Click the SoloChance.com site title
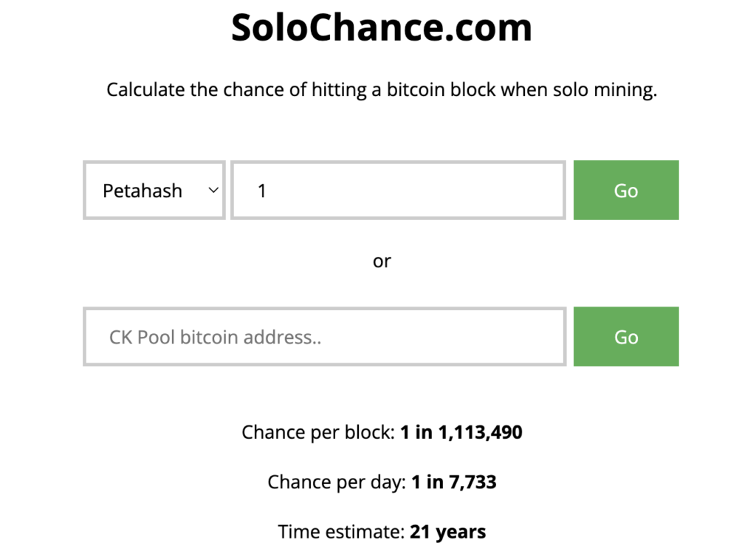This screenshot has height=551, width=756. point(381,27)
